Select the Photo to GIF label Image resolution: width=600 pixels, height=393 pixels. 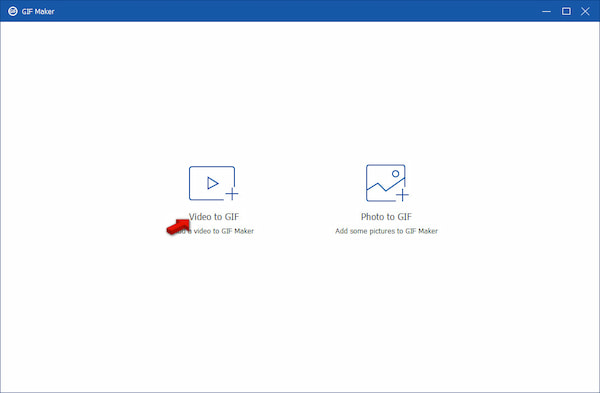[x=386, y=217]
